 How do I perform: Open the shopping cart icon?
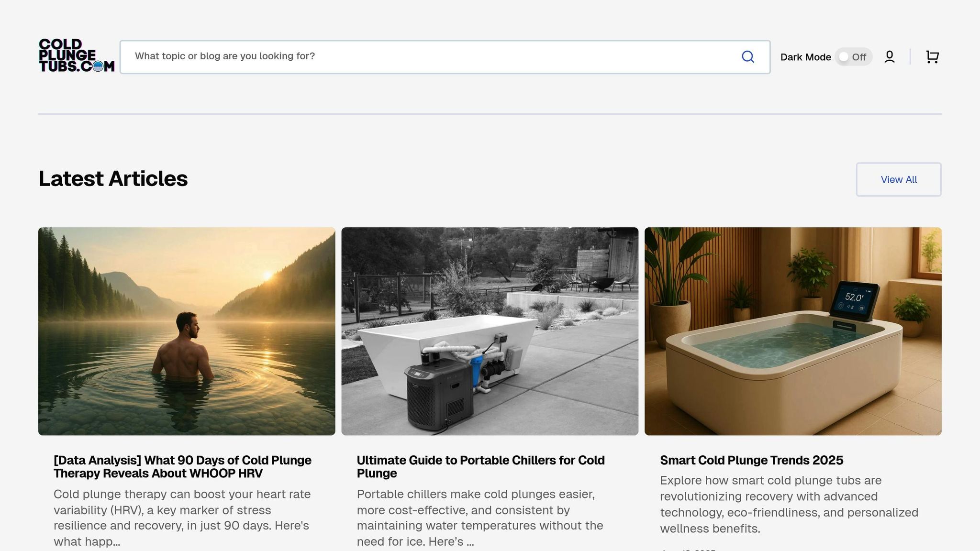(932, 57)
